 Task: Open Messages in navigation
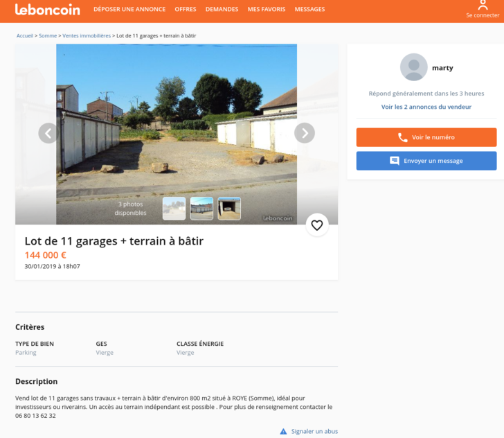click(310, 9)
